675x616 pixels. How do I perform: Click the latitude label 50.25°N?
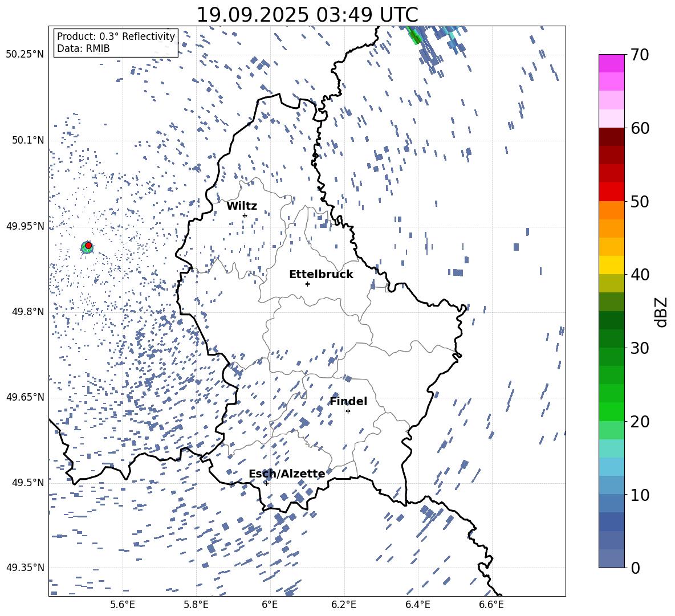point(25,55)
